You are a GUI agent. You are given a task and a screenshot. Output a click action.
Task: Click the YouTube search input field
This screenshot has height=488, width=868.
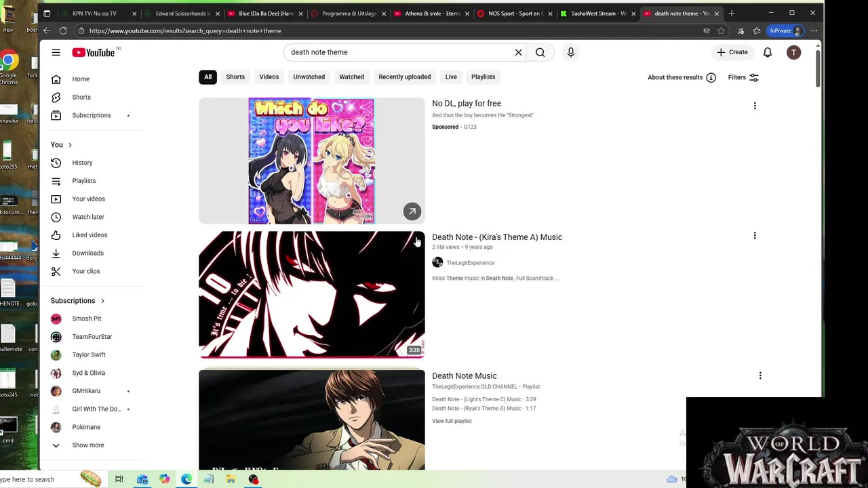click(x=399, y=52)
